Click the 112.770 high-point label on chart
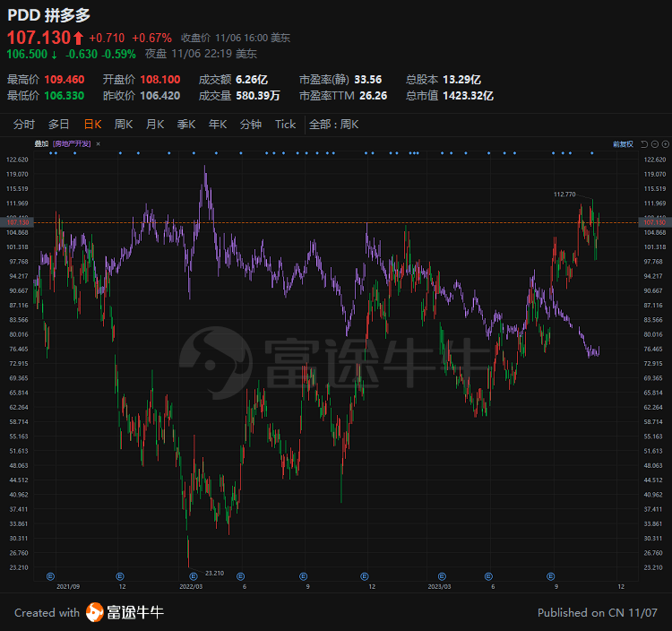This screenshot has width=672, height=631. (564, 194)
